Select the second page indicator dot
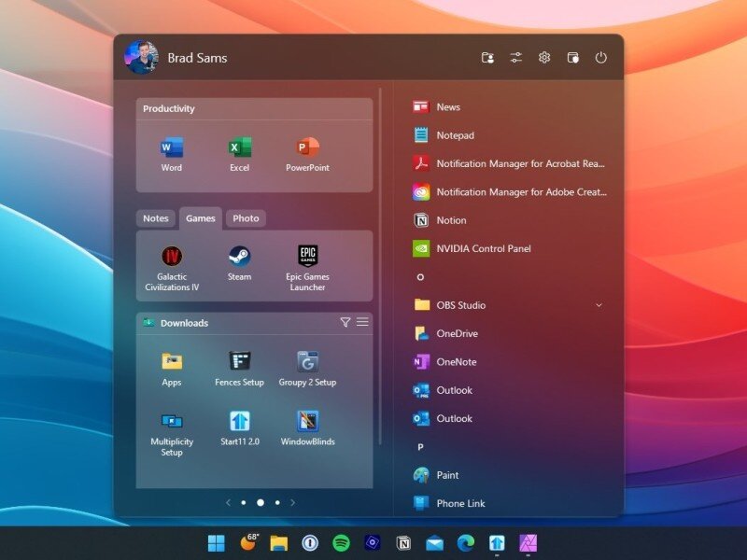The image size is (747, 560). (x=261, y=502)
